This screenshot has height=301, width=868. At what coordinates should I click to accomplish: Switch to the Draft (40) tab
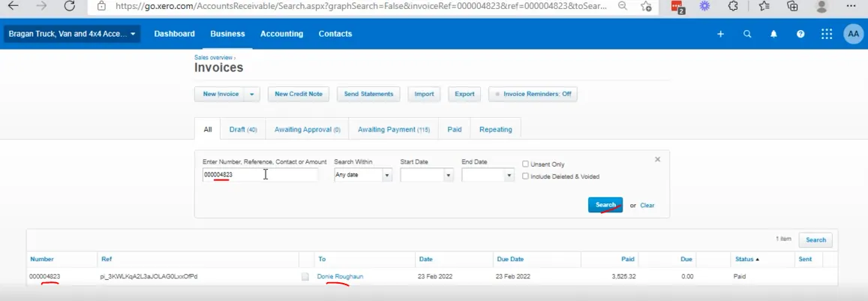243,129
